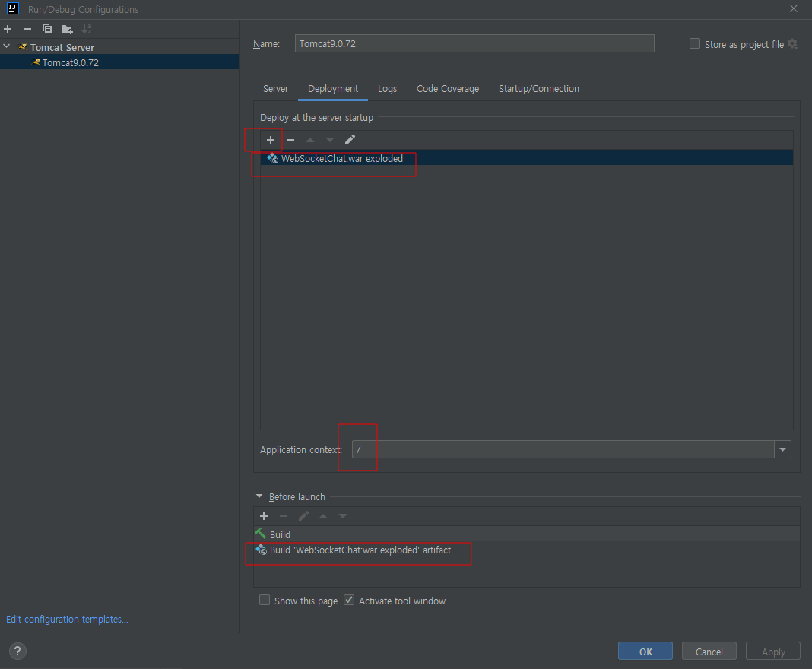This screenshot has width=812, height=669.
Task: Remove selected configuration in left toolbar
Action: tap(27, 29)
